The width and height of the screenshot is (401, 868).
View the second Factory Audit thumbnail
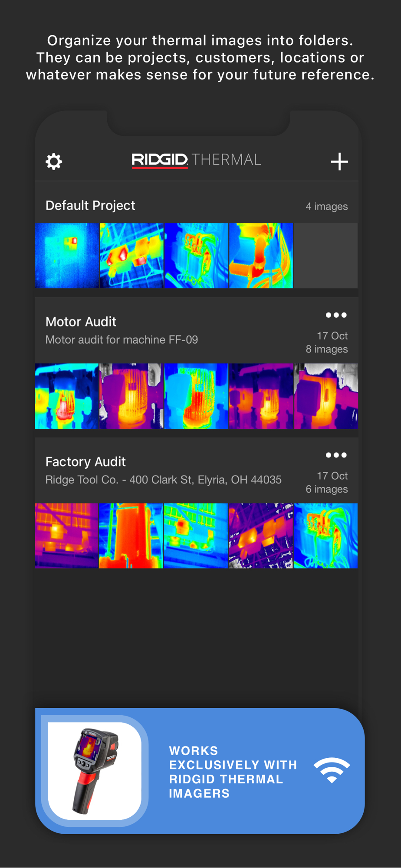(131, 536)
